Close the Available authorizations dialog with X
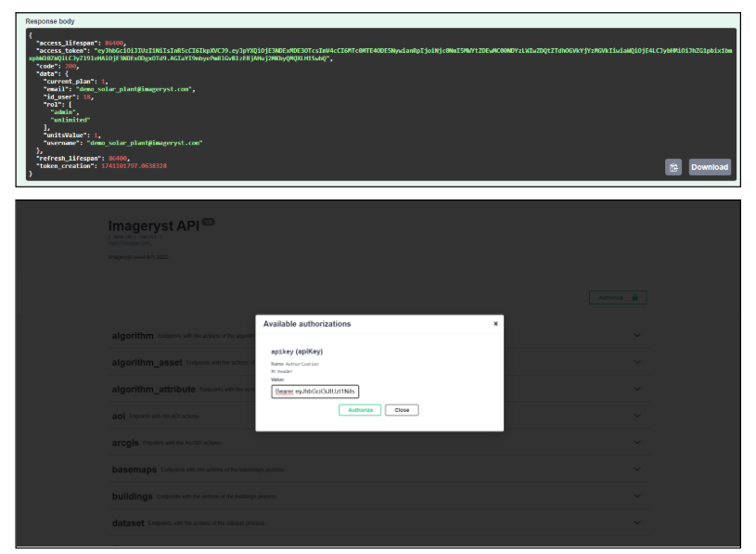Screen dimensions: 756x554 pos(495,324)
